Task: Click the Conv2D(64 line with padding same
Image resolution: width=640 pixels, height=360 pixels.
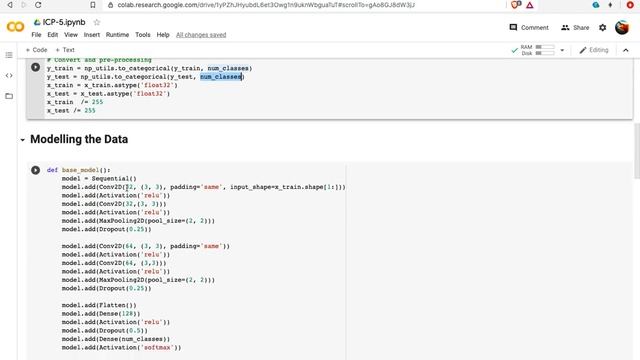Action: click(146, 246)
